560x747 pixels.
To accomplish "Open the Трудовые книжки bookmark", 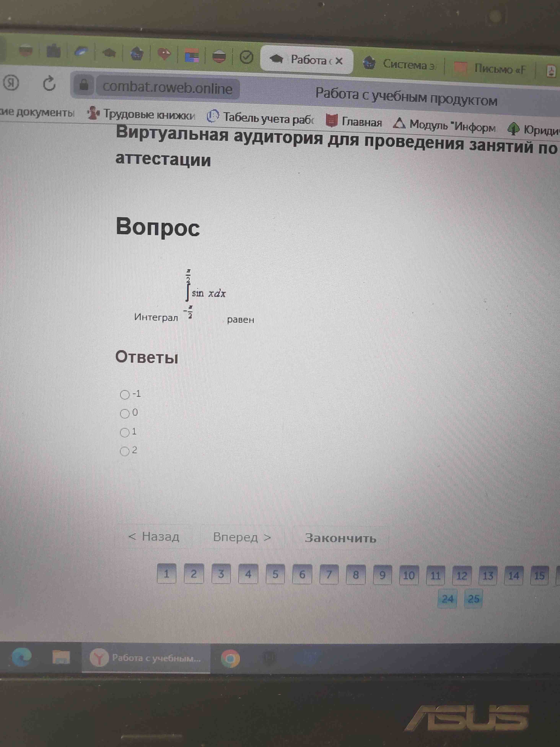I will pos(141,114).
